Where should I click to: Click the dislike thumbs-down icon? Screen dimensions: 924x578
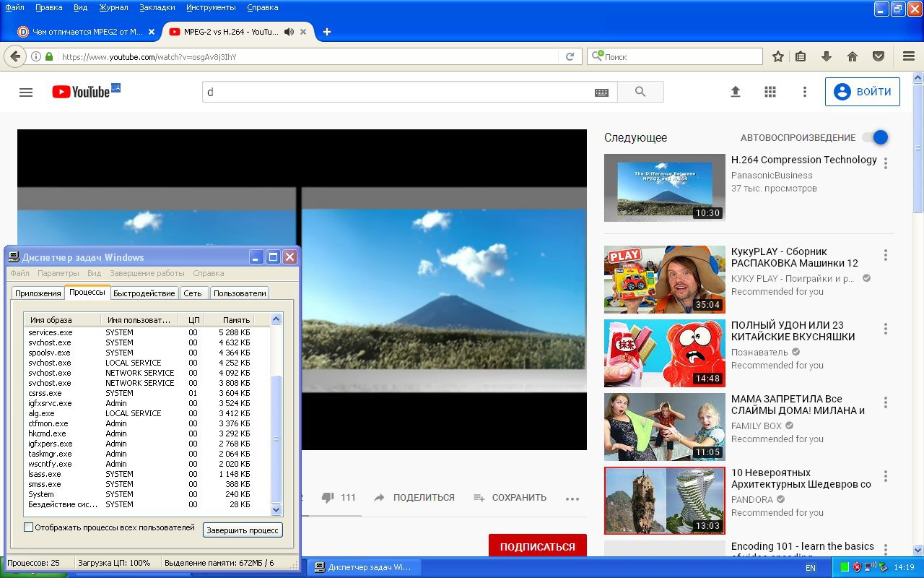click(328, 498)
